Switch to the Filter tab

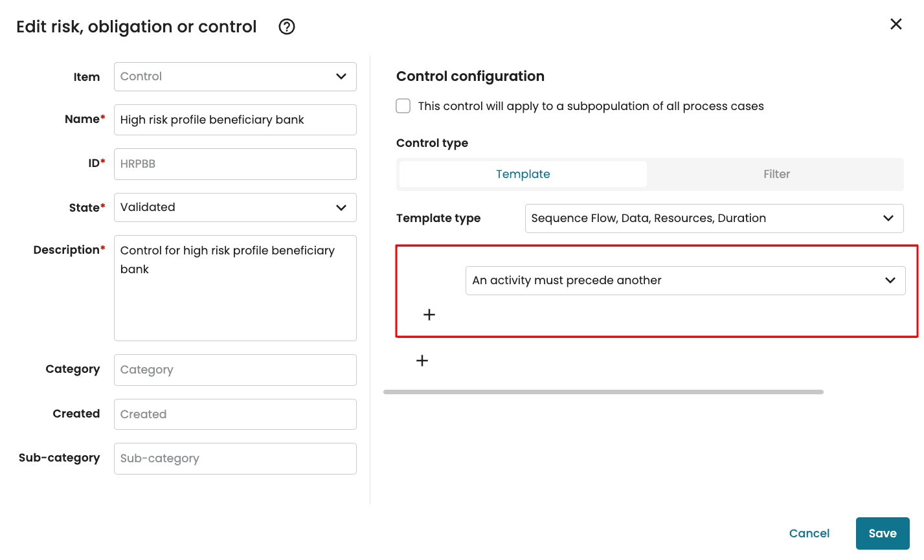point(776,174)
